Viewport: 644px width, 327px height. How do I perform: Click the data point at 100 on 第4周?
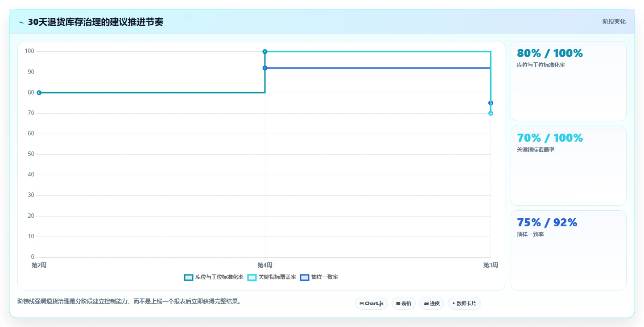(265, 52)
